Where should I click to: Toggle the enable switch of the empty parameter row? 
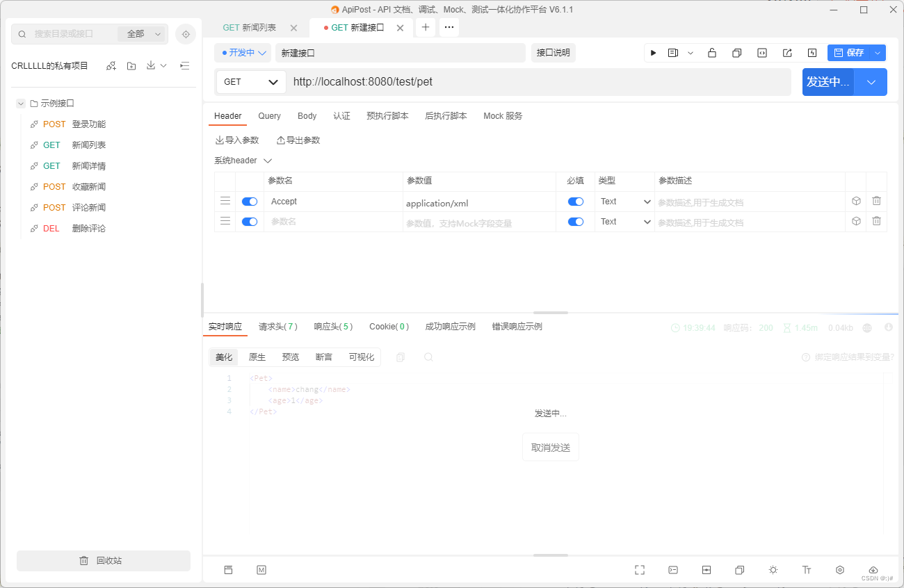coord(250,222)
